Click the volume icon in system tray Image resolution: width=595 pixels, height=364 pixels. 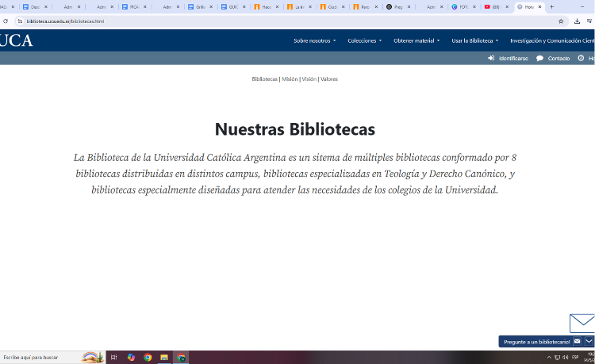tap(565, 357)
